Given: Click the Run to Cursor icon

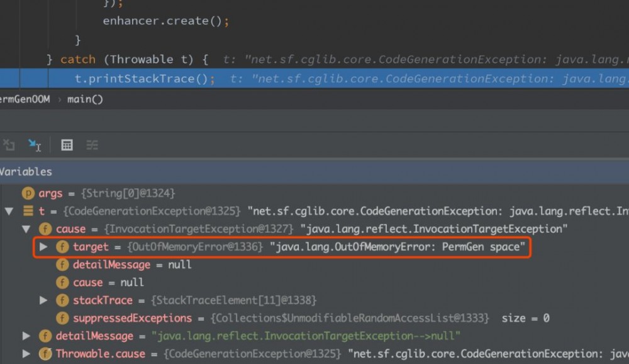Looking at the screenshot, I should [35, 145].
